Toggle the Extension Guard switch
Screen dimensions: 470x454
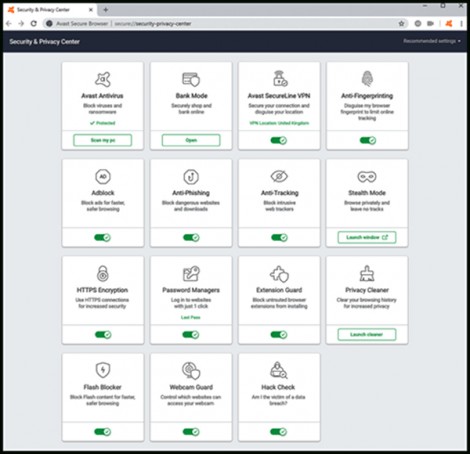279,334
